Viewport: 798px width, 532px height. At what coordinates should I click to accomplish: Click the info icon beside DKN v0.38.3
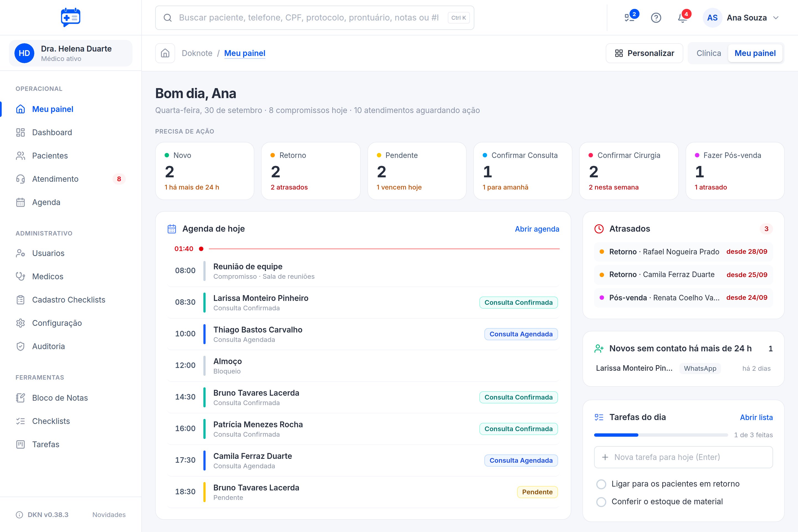pos(20,515)
